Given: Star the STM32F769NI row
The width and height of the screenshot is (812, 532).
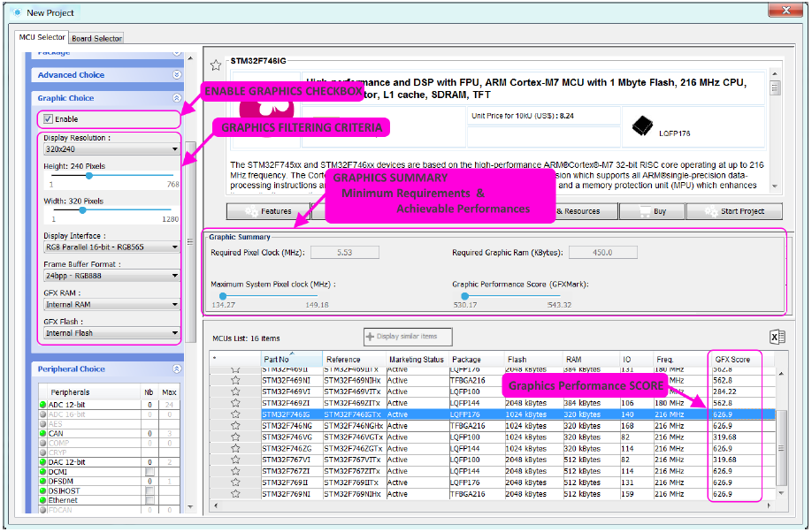Looking at the screenshot, I should (235, 494).
